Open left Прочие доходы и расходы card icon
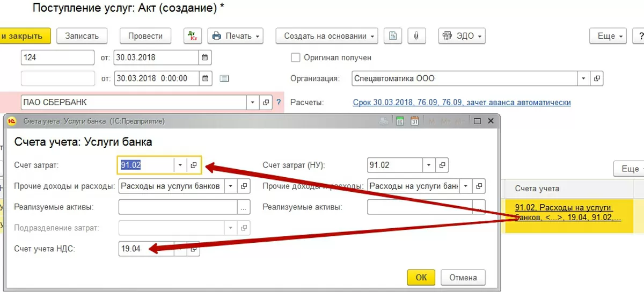Screen dimensions: 644x297 (x=244, y=186)
